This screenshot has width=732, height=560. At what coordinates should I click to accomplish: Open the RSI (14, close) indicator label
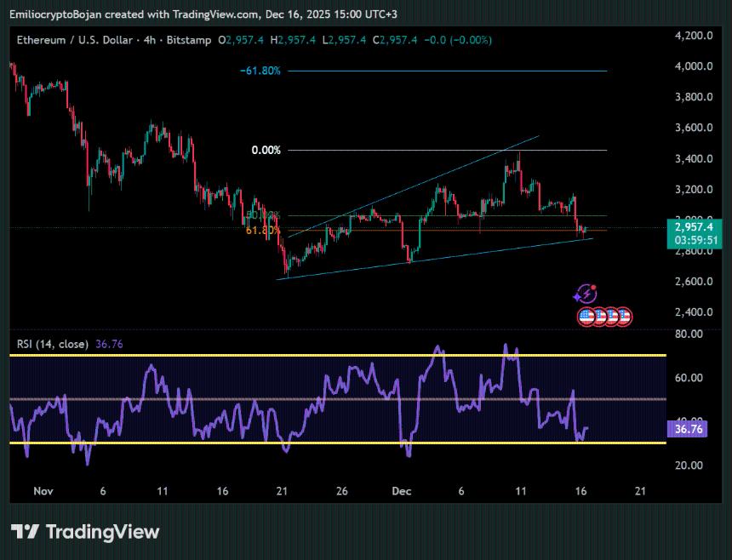[52, 344]
